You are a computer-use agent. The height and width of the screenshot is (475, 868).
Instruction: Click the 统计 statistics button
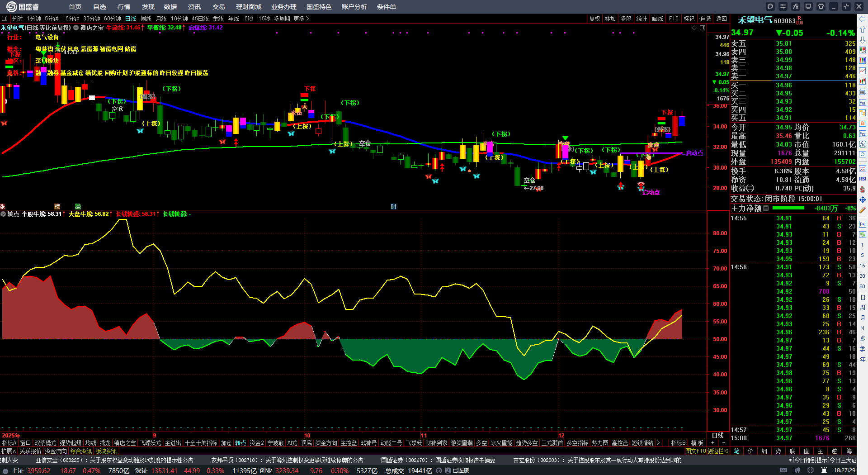pyautogui.click(x=642, y=19)
